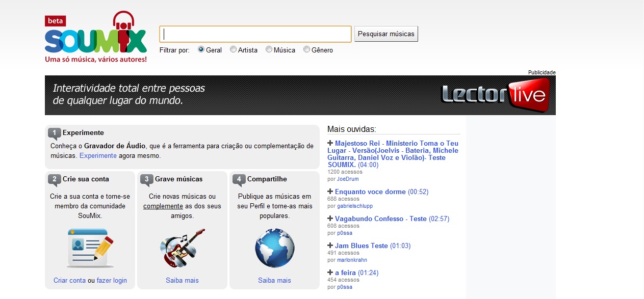Expand the Jam Blues Teste plus icon
Viewport: 644px width, 299px height.
coord(330,246)
